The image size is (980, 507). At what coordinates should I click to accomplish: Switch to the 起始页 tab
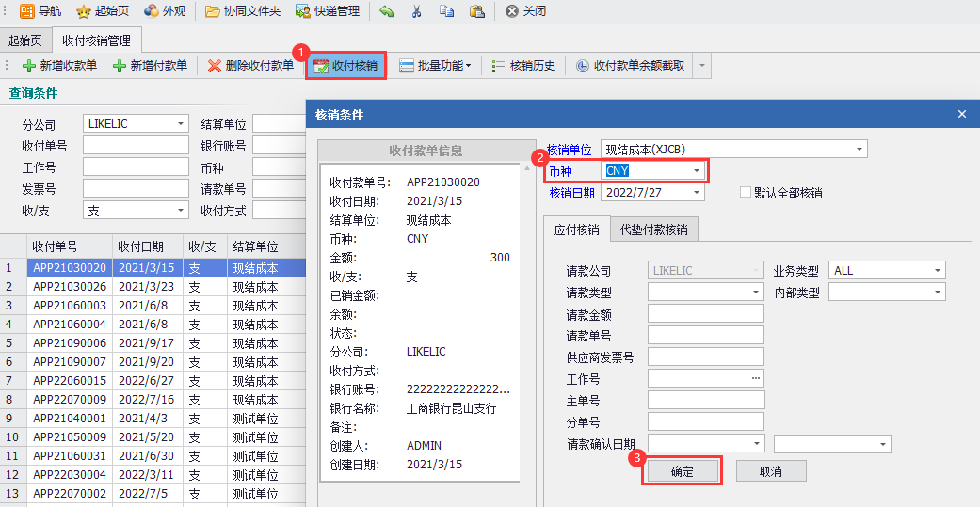click(24, 40)
